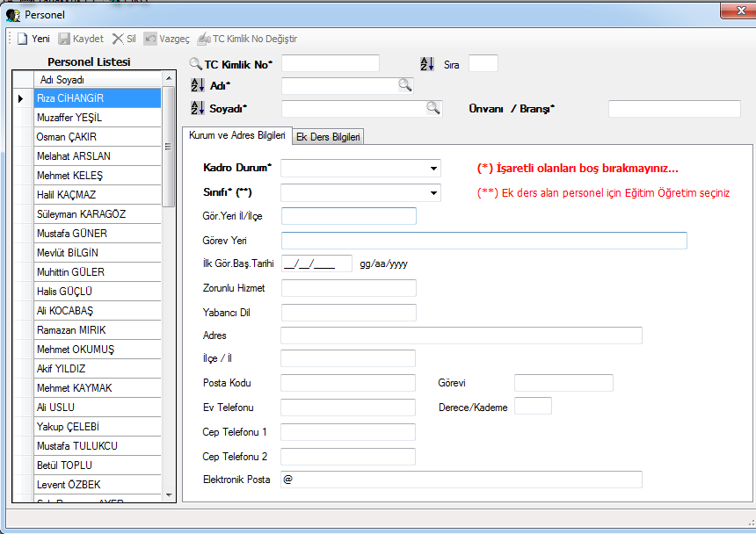Click the Personel window title icon

click(x=13, y=15)
